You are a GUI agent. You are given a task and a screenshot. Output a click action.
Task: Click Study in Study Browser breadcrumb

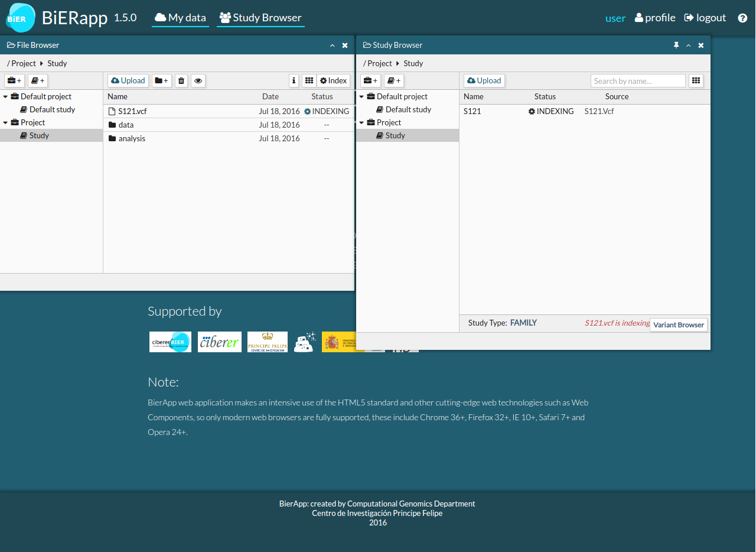(413, 63)
